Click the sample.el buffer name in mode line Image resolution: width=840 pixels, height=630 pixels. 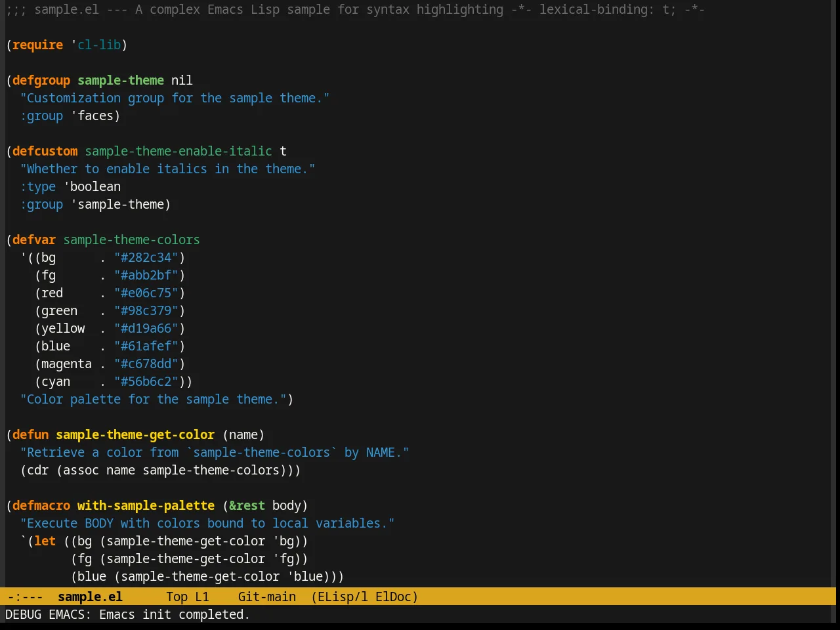(x=90, y=597)
